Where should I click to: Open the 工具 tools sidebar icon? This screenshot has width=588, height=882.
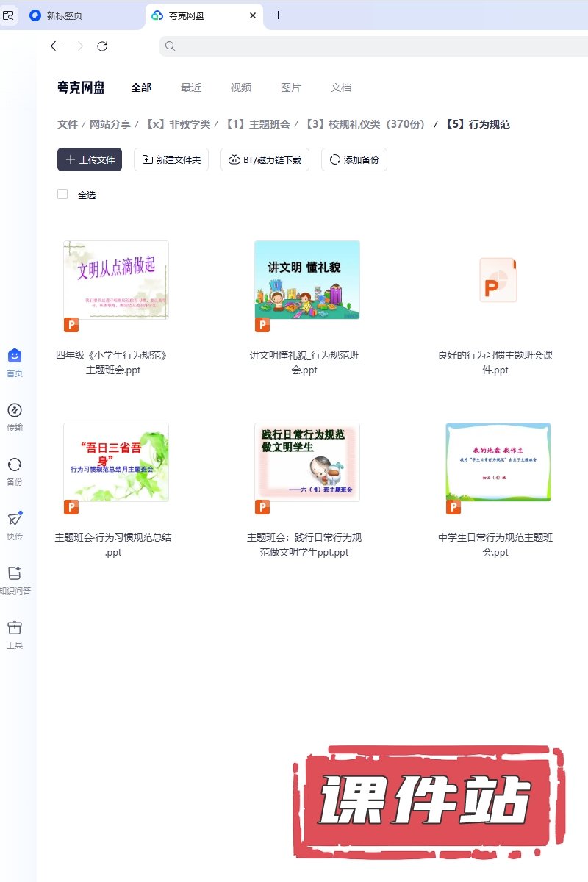pyautogui.click(x=15, y=628)
